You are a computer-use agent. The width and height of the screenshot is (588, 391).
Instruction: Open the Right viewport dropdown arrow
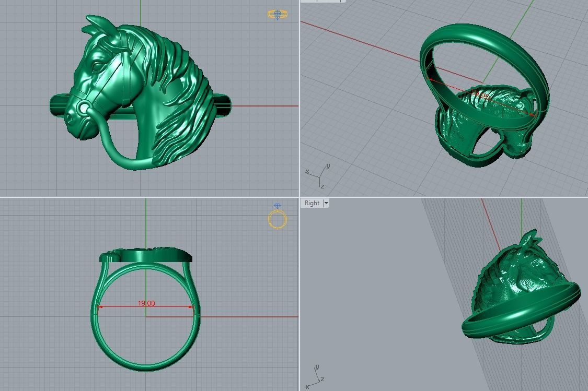pos(326,203)
